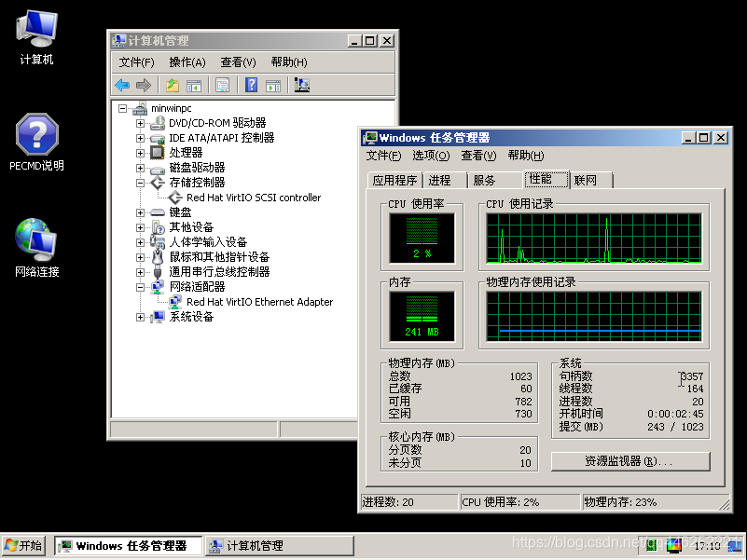This screenshot has width=747, height=560.
Task: Select the IDE ATA/ATAPI 控制器 icon
Action: click(x=158, y=139)
